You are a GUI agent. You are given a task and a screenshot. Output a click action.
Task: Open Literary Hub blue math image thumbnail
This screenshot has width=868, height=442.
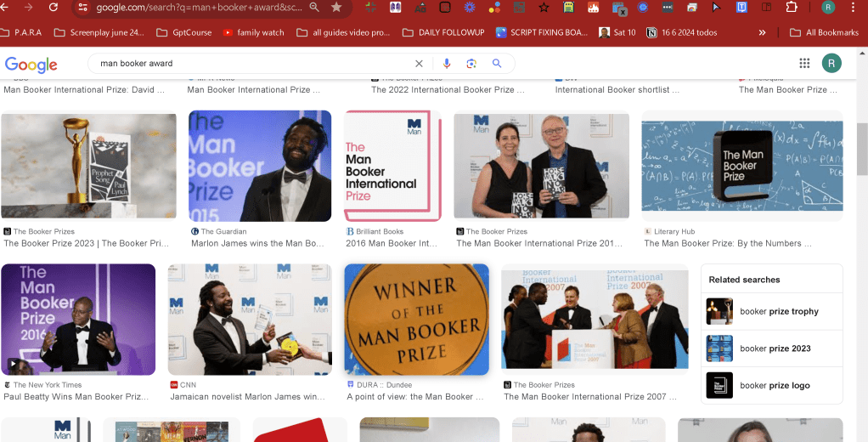741,166
